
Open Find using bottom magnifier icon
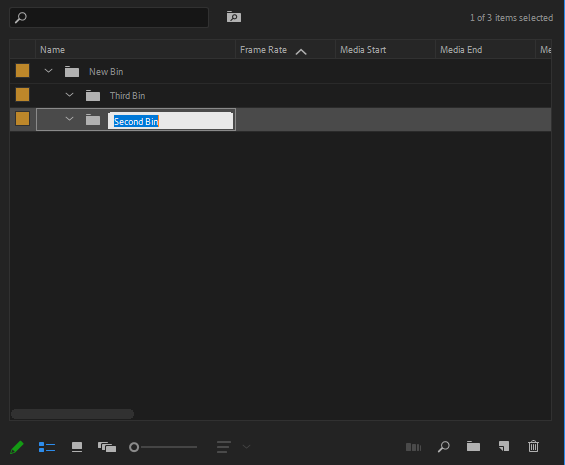click(x=444, y=447)
